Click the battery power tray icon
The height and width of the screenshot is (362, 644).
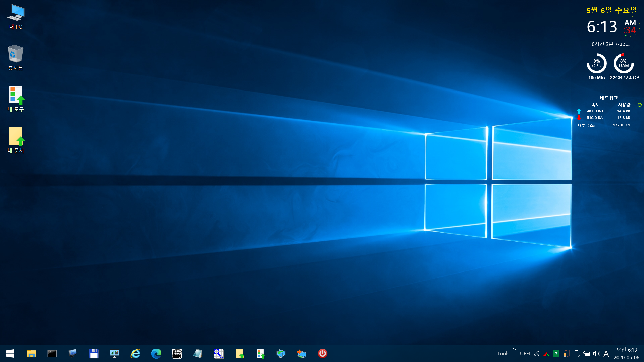pyautogui.click(x=586, y=354)
